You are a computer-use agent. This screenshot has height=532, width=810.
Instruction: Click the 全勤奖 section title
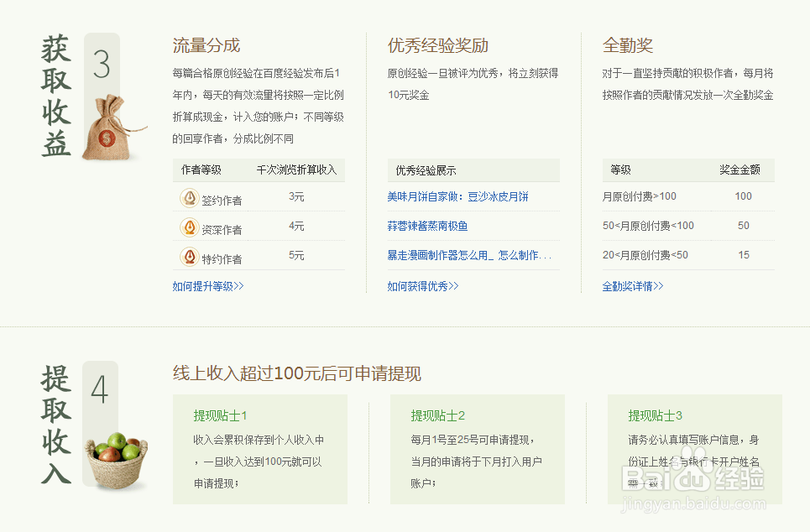point(625,46)
